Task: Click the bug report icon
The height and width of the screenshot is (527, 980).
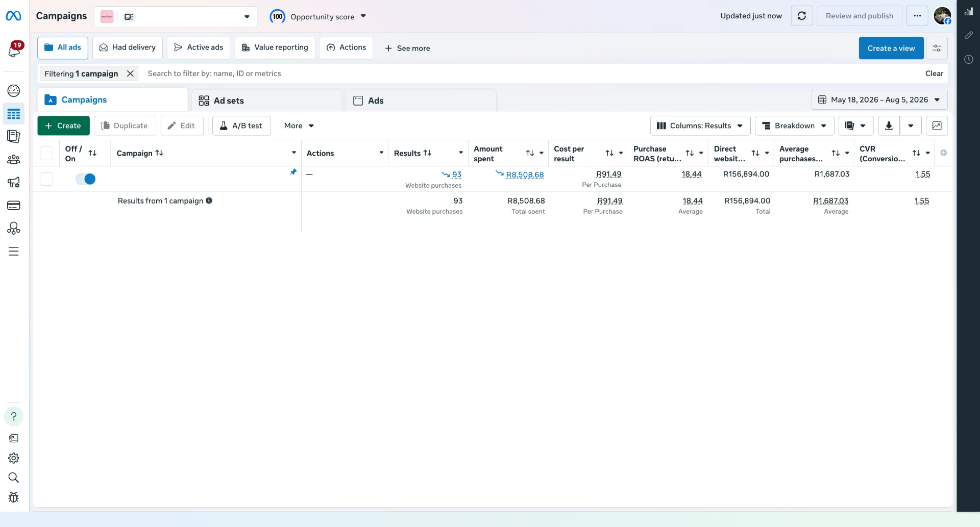Action: pyautogui.click(x=14, y=497)
